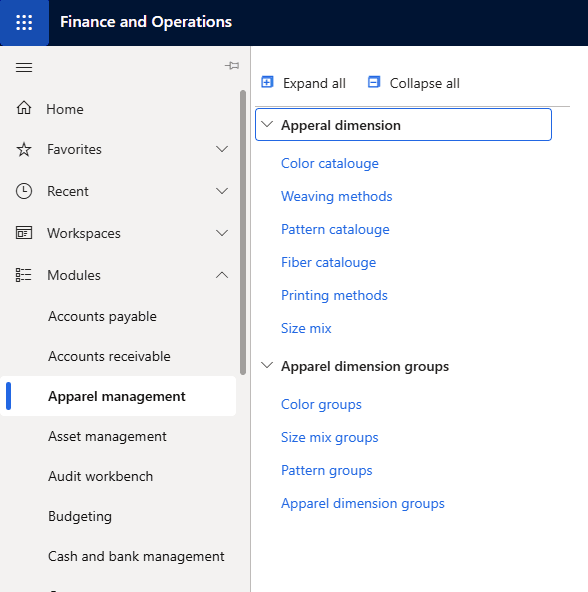This screenshot has width=588, height=592.
Task: Expand the Recent chevron
Action: click(222, 191)
